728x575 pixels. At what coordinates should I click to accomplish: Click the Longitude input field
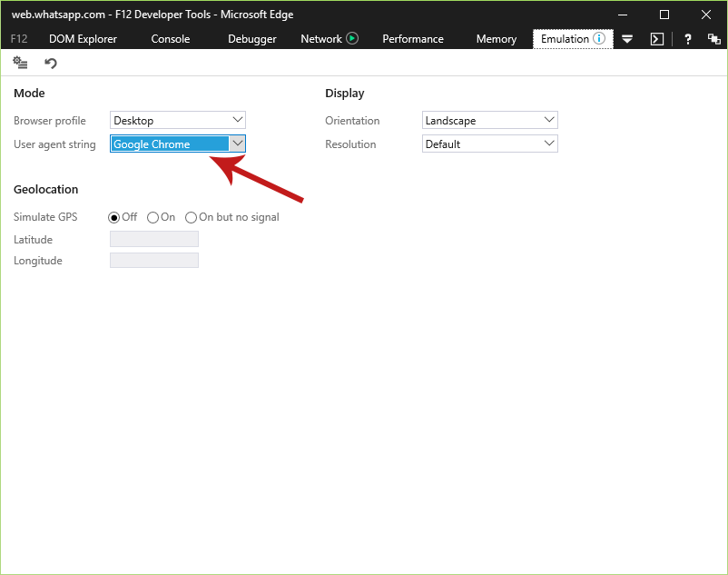(154, 261)
